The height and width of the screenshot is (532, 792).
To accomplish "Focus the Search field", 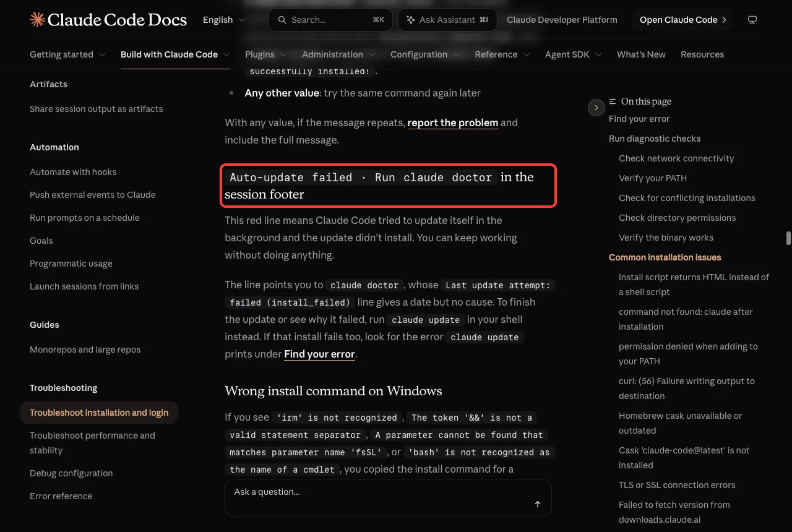I will coord(331,20).
